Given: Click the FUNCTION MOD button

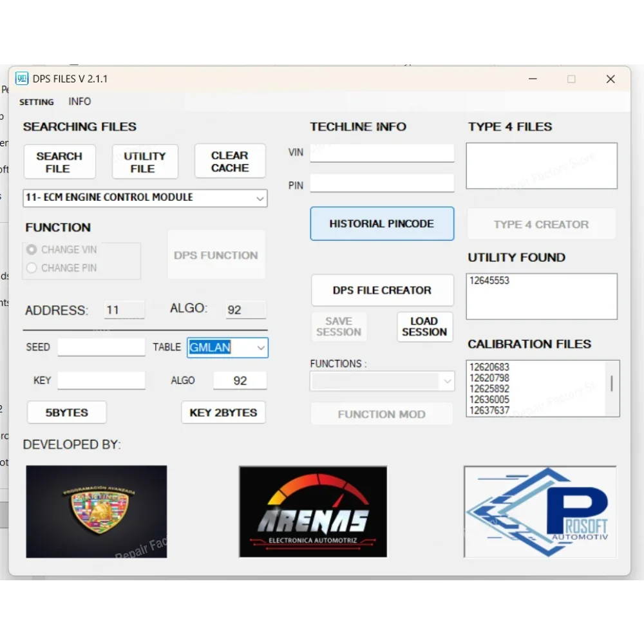Looking at the screenshot, I should click(382, 414).
